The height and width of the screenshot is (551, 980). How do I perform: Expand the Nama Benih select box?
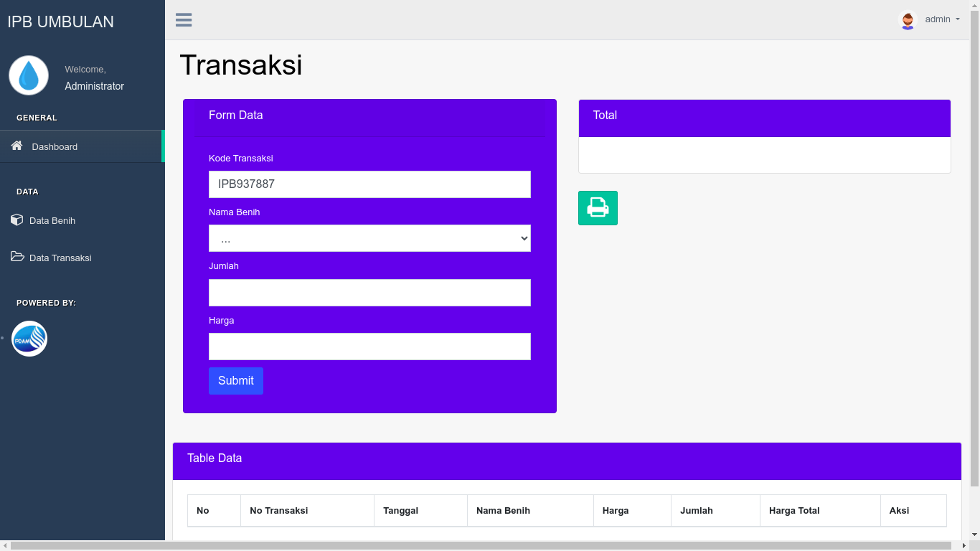click(x=369, y=238)
